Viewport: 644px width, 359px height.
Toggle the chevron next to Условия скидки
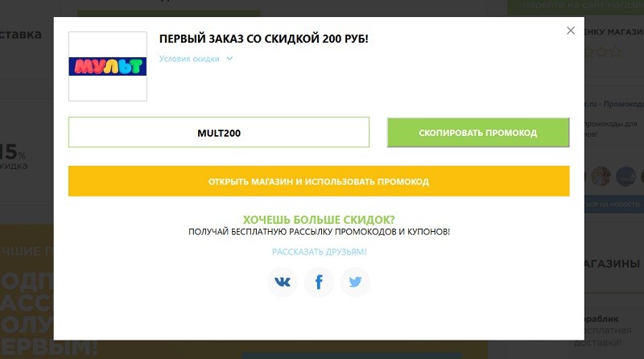point(229,59)
